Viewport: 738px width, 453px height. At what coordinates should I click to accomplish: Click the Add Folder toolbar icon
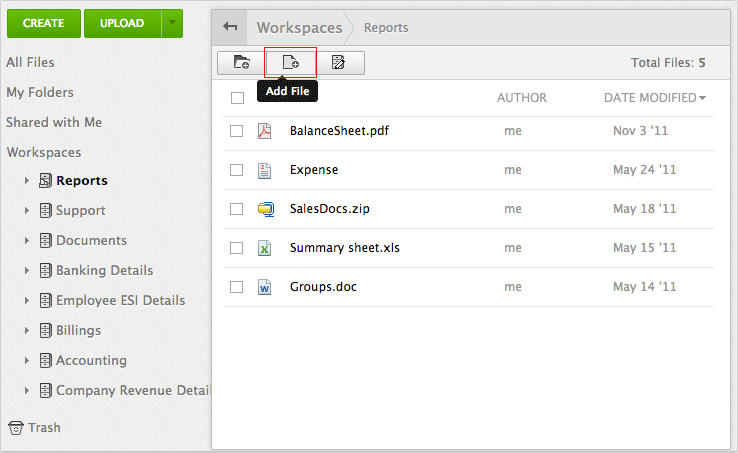pos(241,63)
